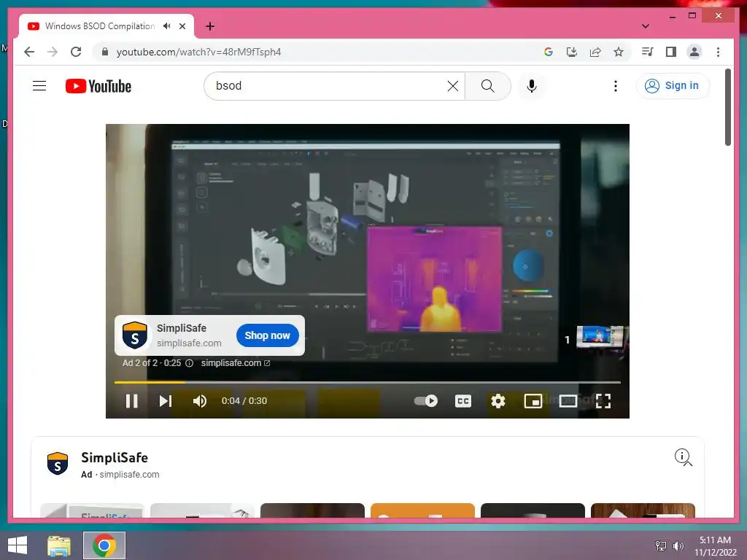Image resolution: width=747 pixels, height=560 pixels.
Task: Open Chrome profile avatar
Action: click(694, 52)
